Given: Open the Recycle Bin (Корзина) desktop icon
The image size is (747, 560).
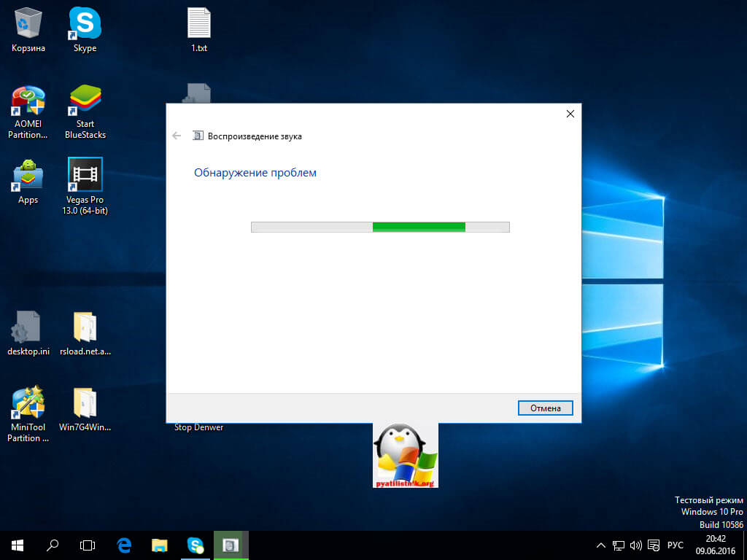Looking at the screenshot, I should (28, 25).
